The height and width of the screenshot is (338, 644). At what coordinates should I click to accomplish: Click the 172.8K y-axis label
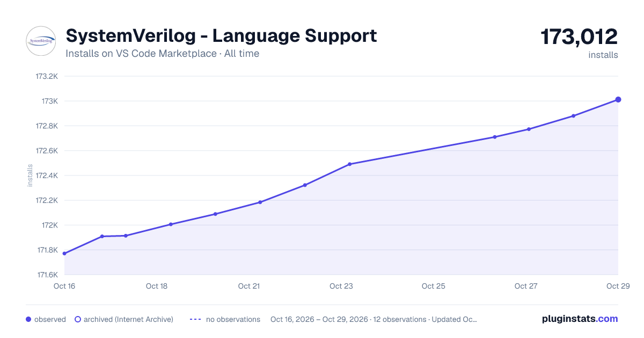(x=47, y=126)
